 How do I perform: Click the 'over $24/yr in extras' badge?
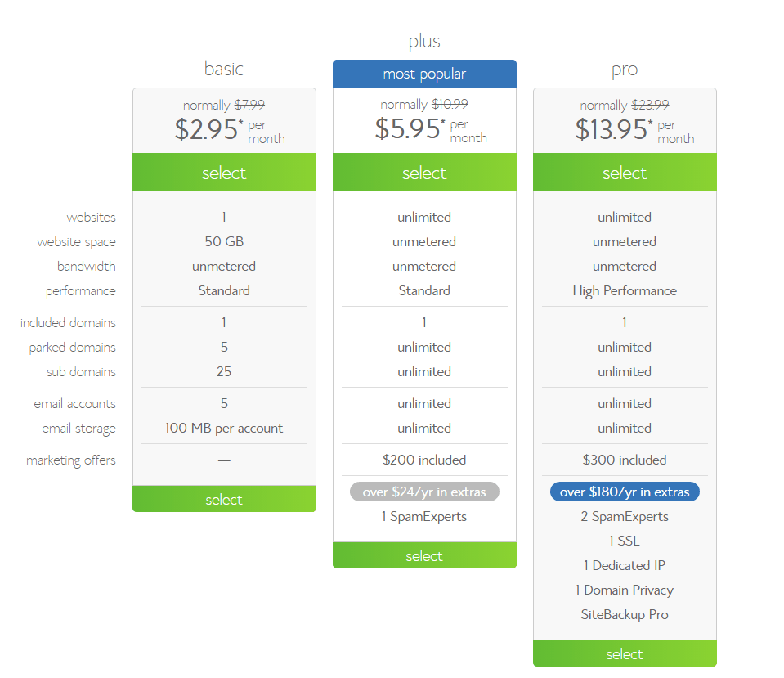(x=424, y=492)
